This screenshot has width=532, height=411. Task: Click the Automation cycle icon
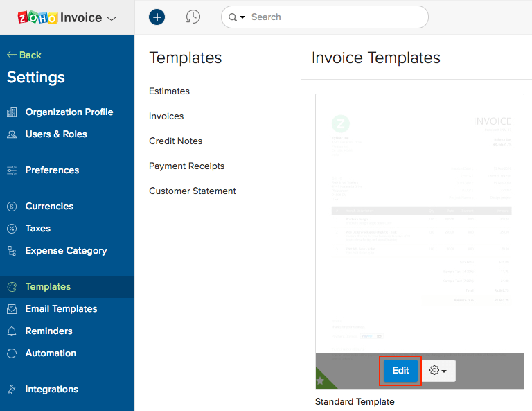coord(12,353)
